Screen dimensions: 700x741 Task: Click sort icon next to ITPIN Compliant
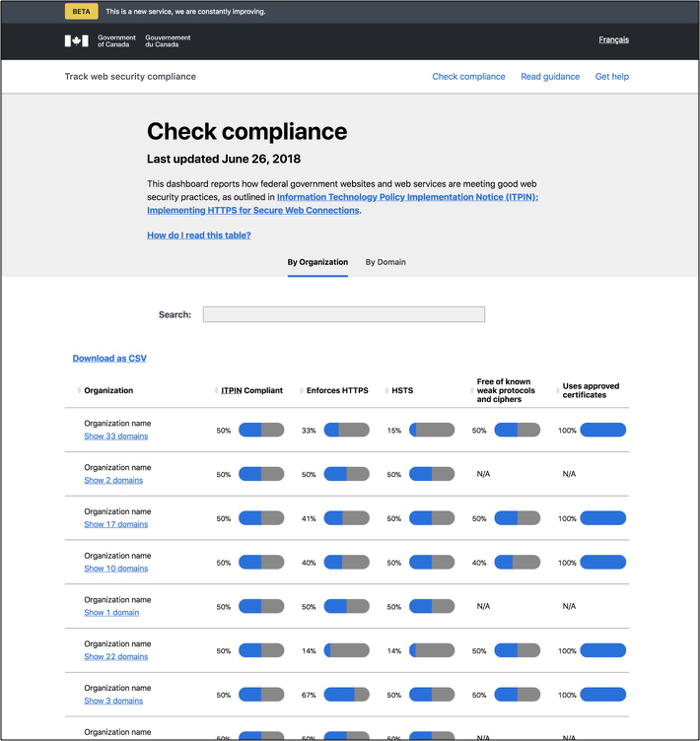point(216,391)
